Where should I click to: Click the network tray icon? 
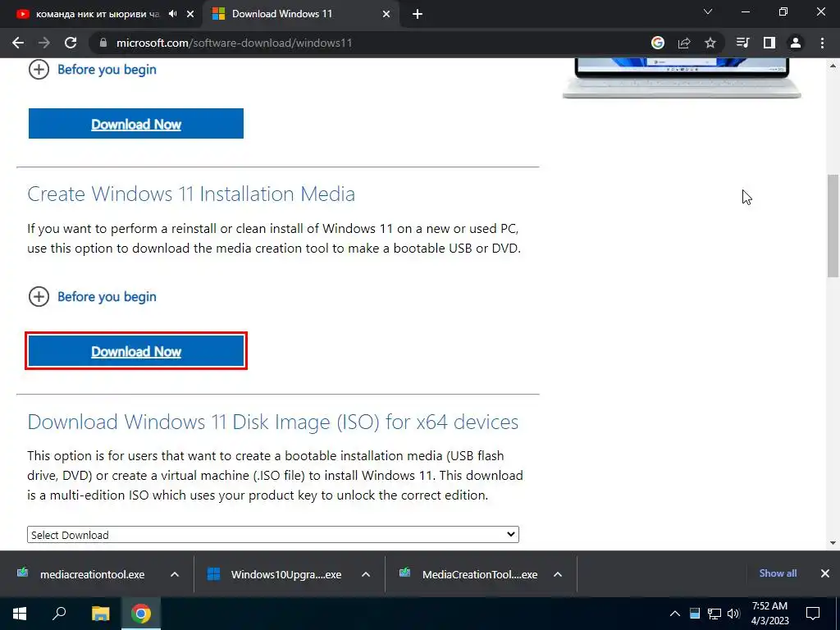[x=714, y=614]
